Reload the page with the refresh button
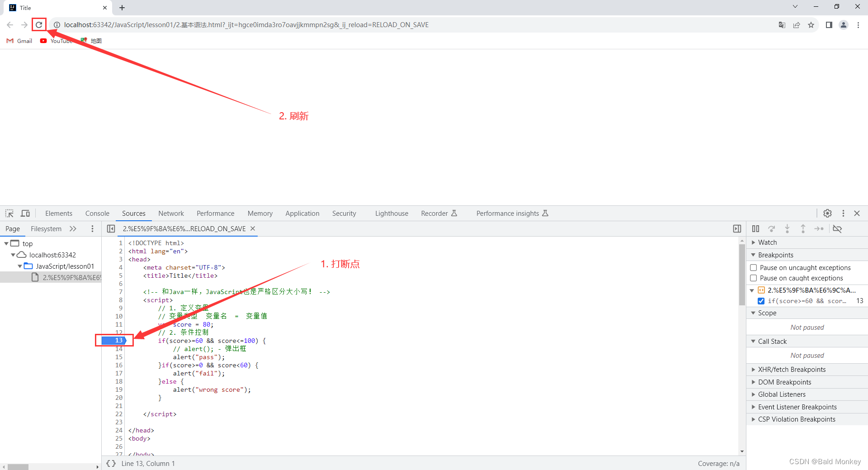Viewport: 868px width, 470px height. [x=39, y=25]
